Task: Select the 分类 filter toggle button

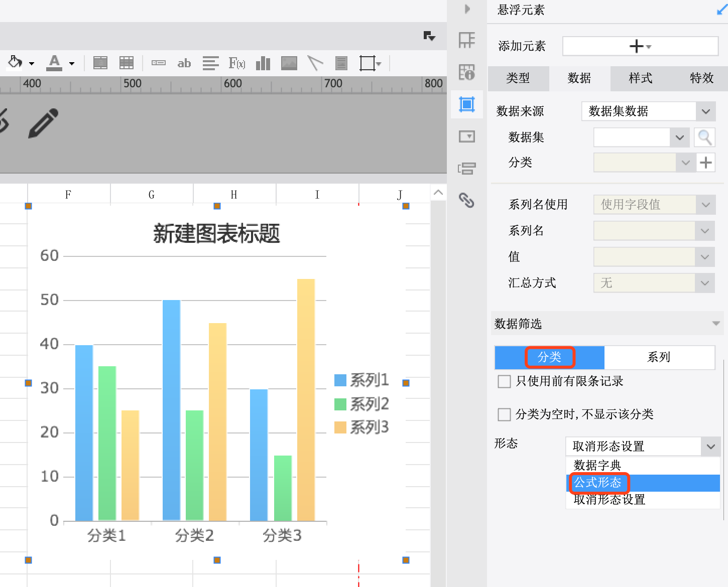Action: (x=549, y=357)
